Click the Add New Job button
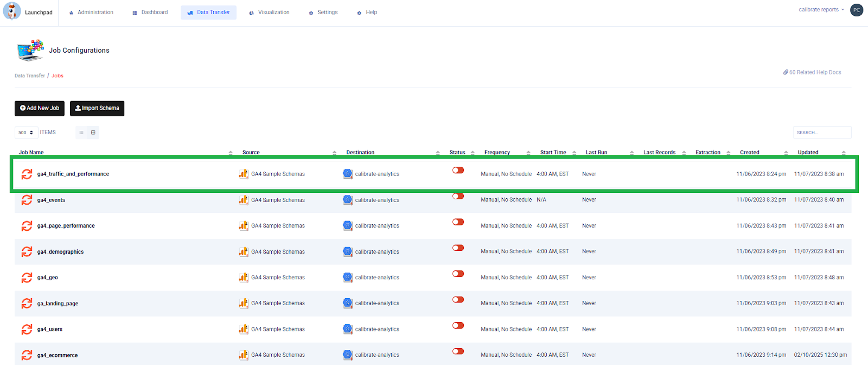 point(40,109)
